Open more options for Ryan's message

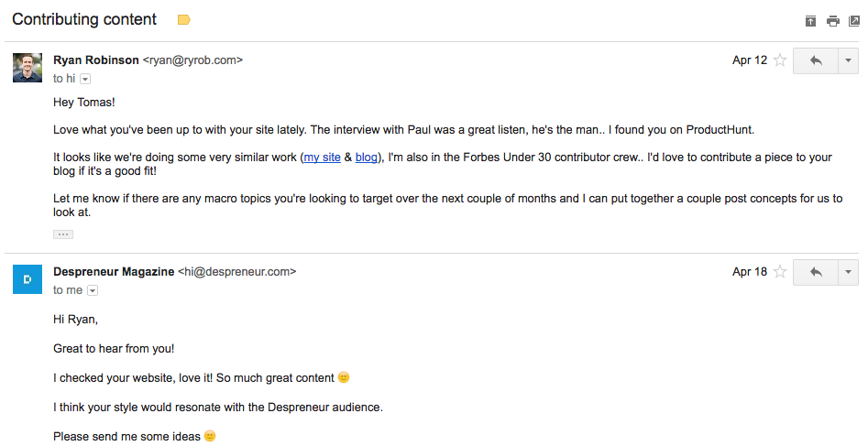coord(848,61)
